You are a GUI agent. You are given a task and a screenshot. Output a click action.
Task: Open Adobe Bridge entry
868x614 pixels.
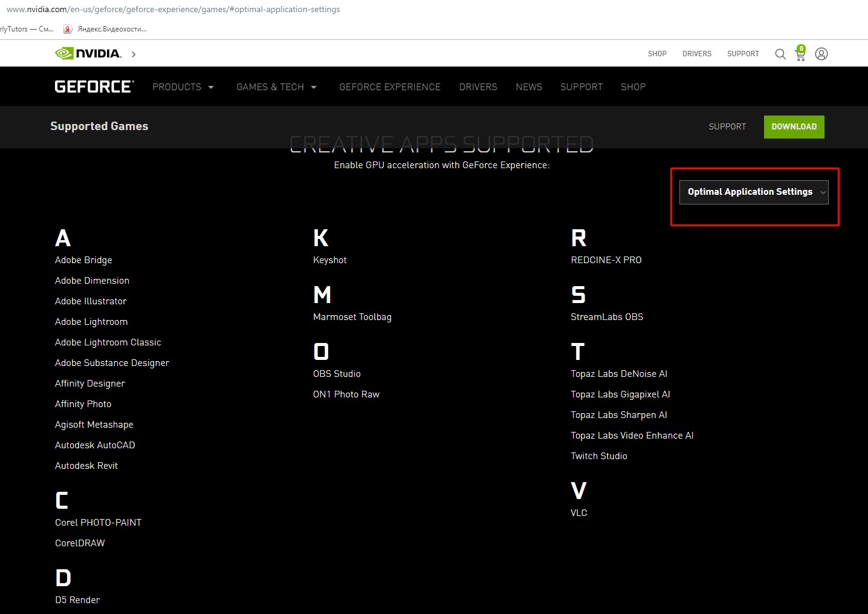(83, 260)
